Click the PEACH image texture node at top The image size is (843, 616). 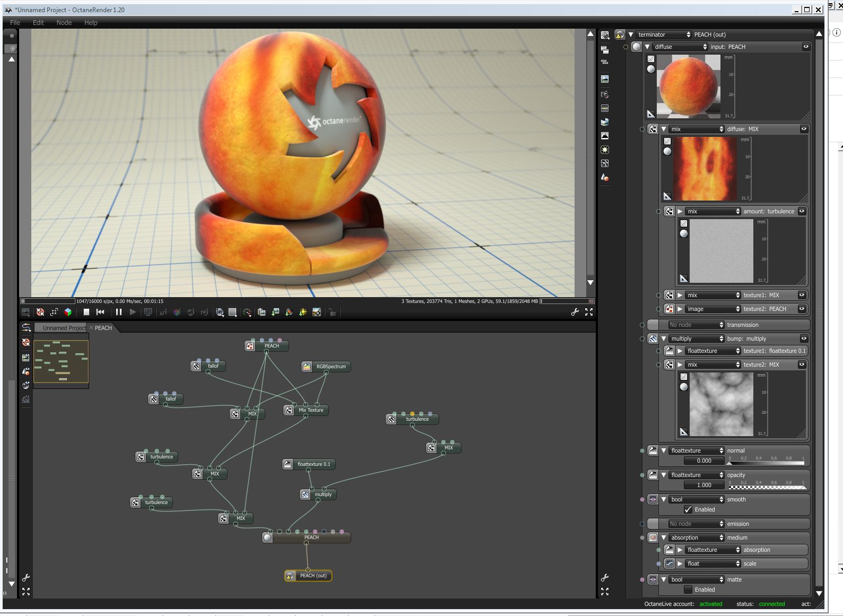tap(267, 346)
